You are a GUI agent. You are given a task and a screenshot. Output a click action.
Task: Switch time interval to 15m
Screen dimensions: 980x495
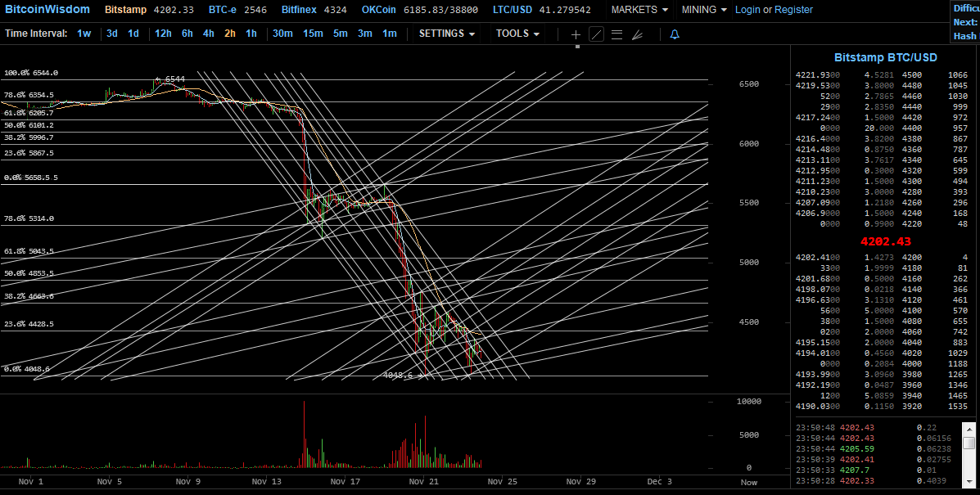pyautogui.click(x=313, y=34)
